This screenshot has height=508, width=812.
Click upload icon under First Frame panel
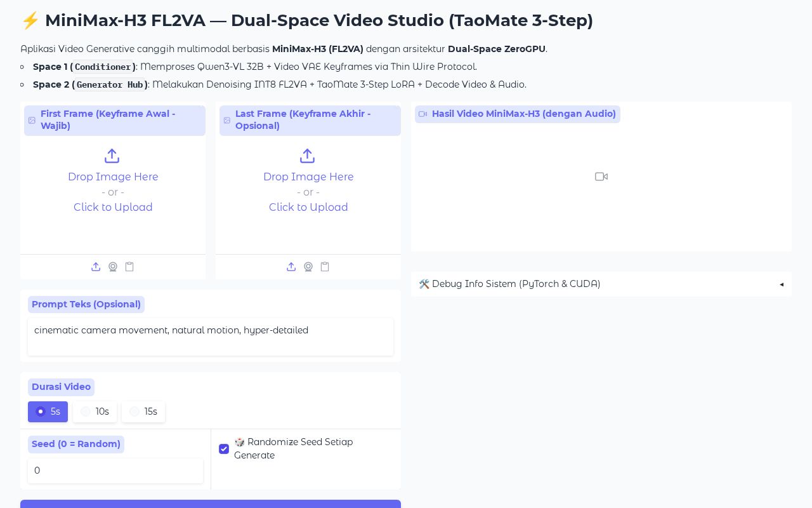click(x=96, y=267)
